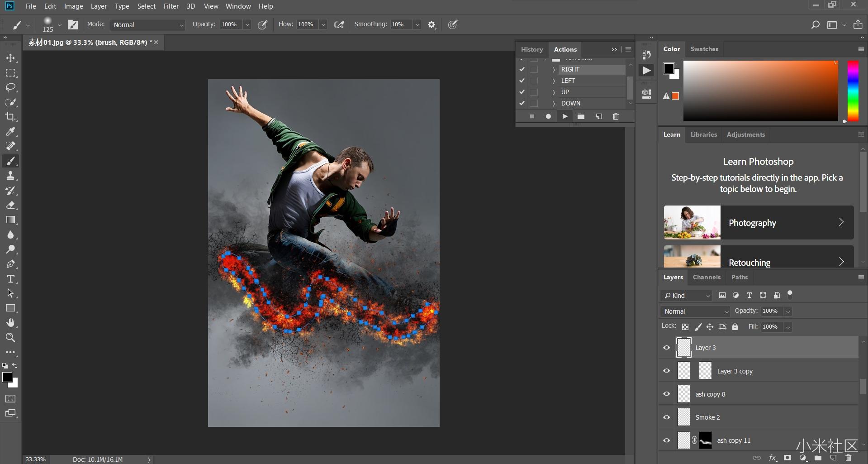Expand the LEFT action steps
868x464 pixels.
pyautogui.click(x=554, y=81)
